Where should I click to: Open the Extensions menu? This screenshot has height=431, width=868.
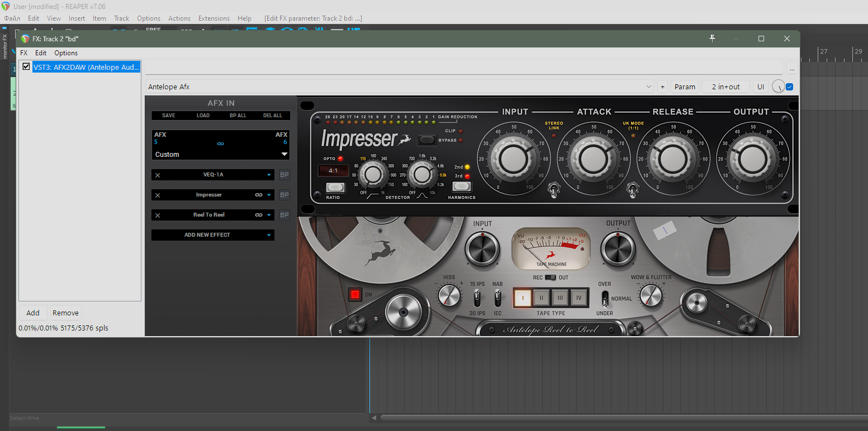214,18
